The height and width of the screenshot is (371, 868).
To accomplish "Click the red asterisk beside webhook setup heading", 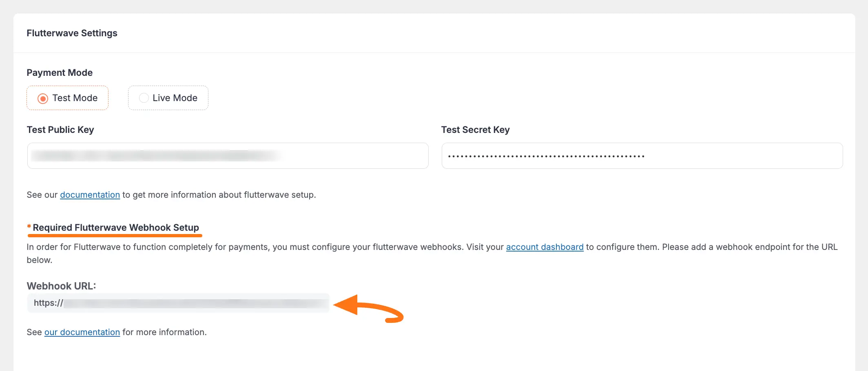I will [29, 226].
